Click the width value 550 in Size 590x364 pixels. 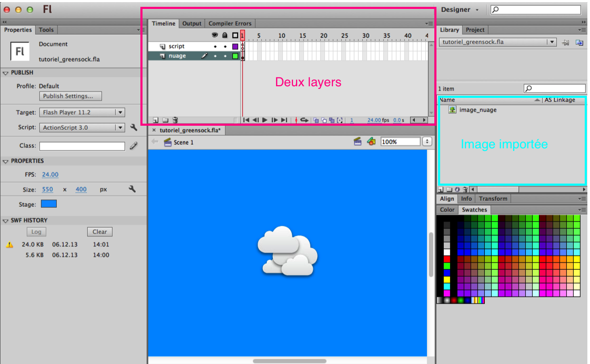pos(47,189)
